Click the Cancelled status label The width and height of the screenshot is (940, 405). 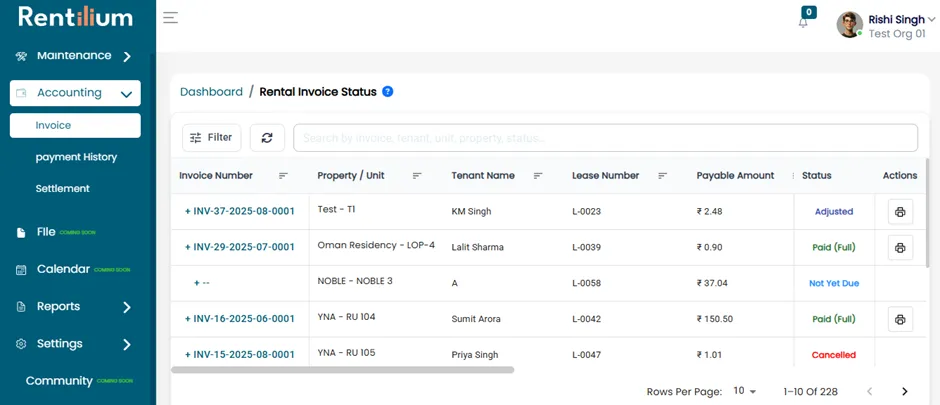834,355
